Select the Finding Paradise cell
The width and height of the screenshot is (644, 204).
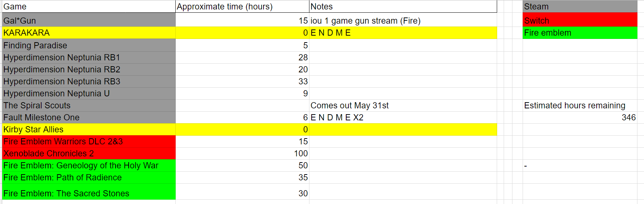pyautogui.click(x=89, y=45)
